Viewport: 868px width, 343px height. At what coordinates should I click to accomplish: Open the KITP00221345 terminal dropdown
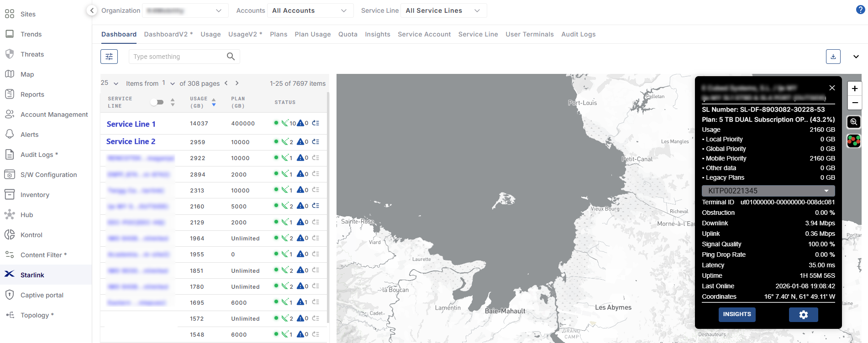coord(768,191)
